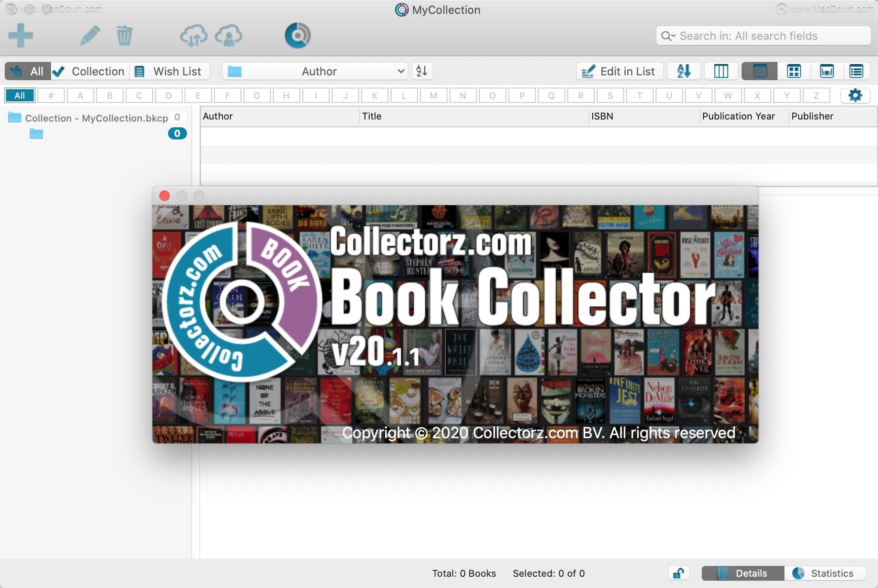Open the column selection icon

coord(721,71)
